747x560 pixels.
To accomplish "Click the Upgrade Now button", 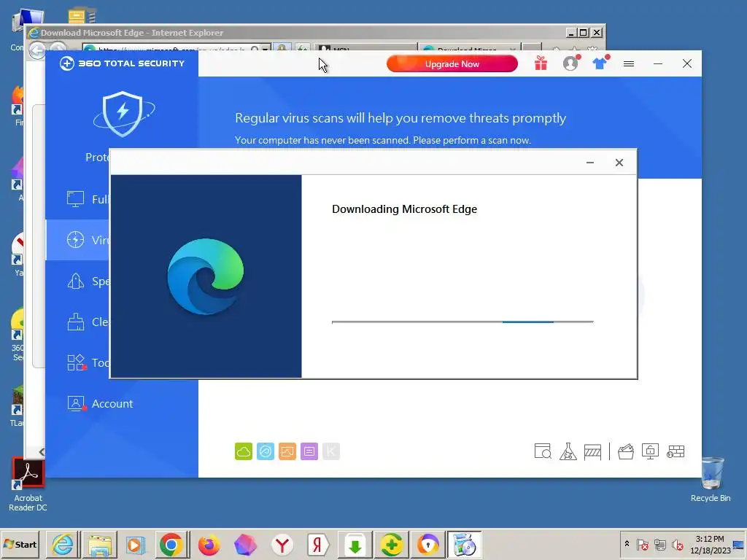I will click(x=452, y=64).
